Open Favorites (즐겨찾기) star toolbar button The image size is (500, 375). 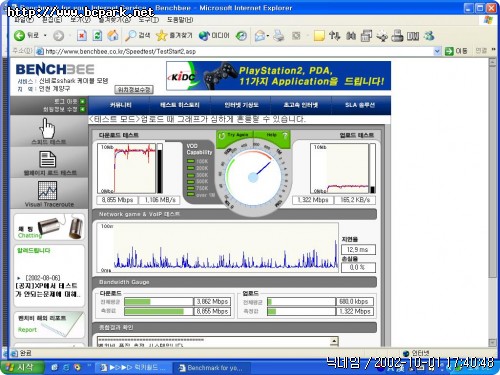pos(174,35)
